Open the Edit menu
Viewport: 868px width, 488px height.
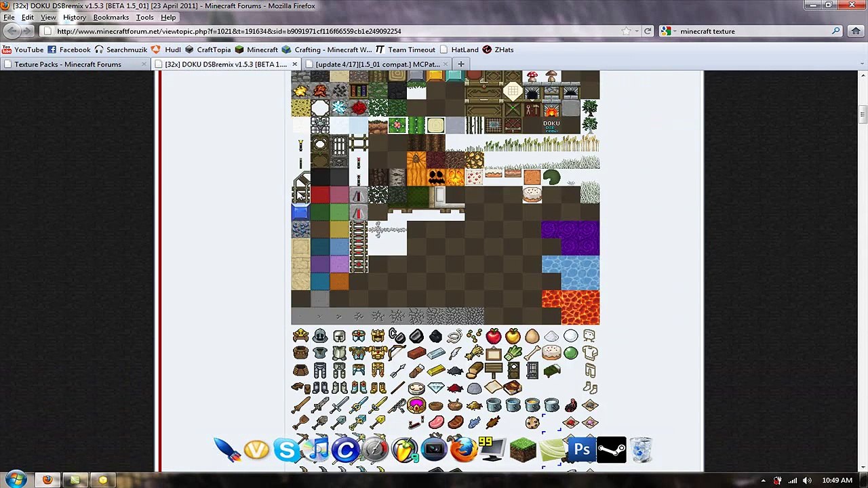pos(27,18)
